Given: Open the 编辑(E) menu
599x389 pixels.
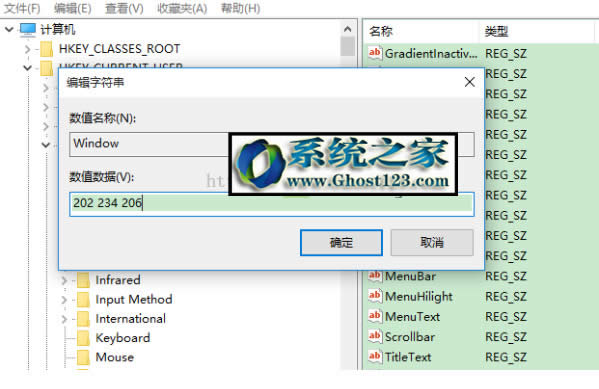Looking at the screenshot, I should tap(73, 8).
